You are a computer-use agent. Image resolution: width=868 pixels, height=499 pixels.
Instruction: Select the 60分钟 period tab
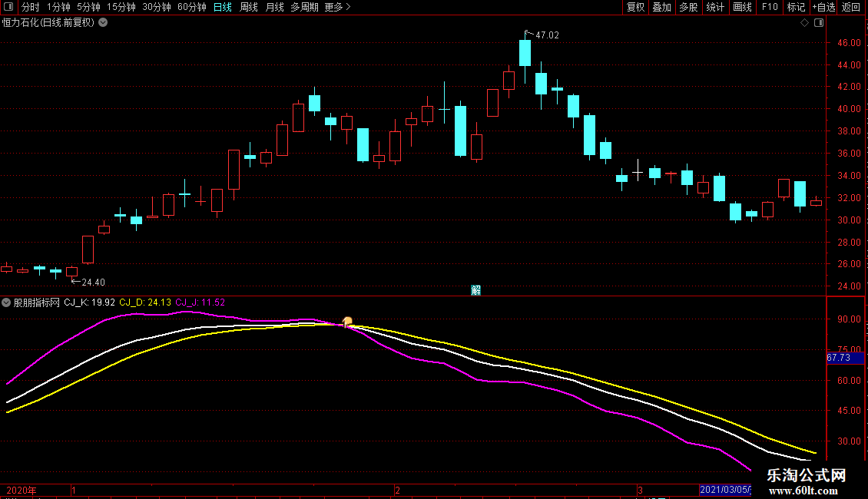(192, 7)
